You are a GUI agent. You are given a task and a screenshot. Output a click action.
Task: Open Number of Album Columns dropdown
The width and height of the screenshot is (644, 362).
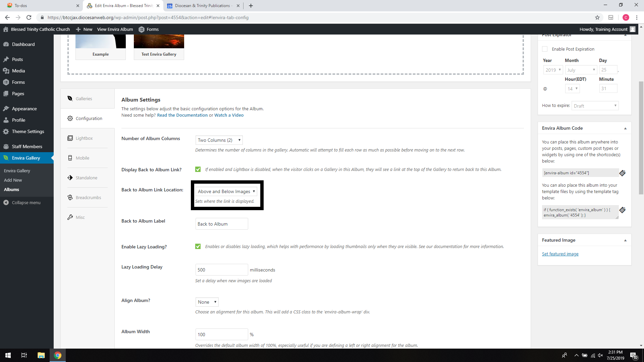(x=219, y=140)
